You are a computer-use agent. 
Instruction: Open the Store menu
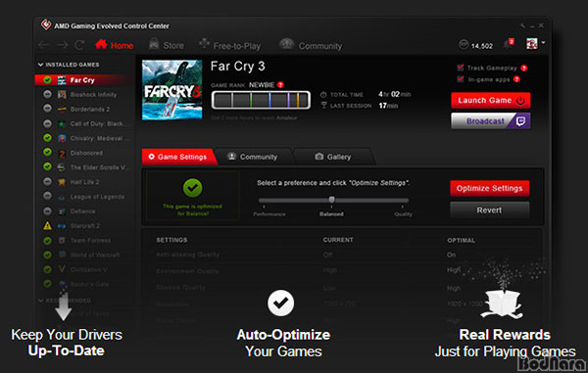167,45
